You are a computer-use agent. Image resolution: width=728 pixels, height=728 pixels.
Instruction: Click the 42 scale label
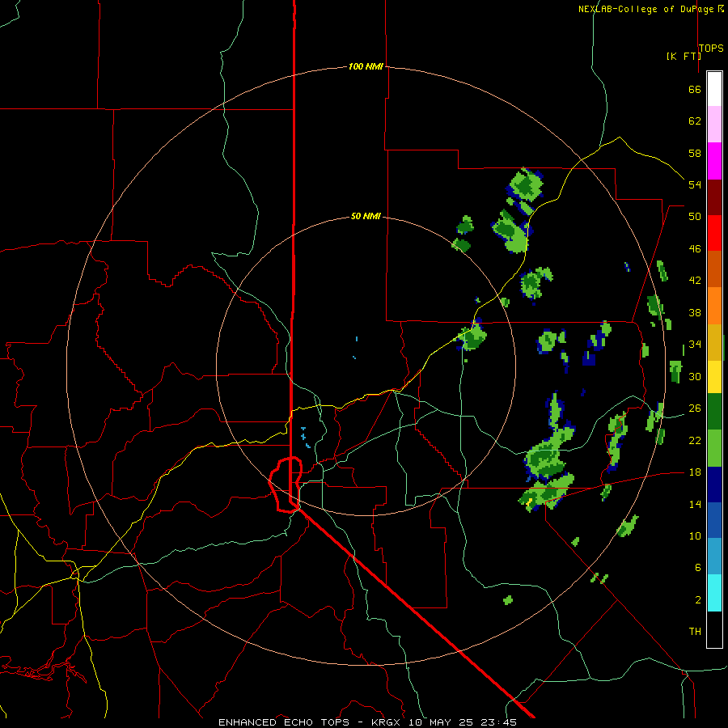click(695, 281)
